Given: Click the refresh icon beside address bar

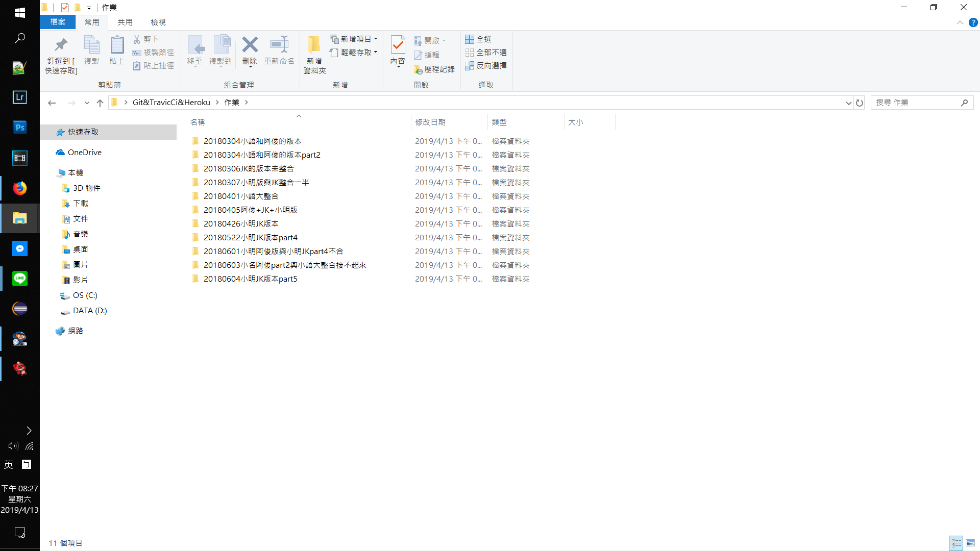Looking at the screenshot, I should [860, 103].
